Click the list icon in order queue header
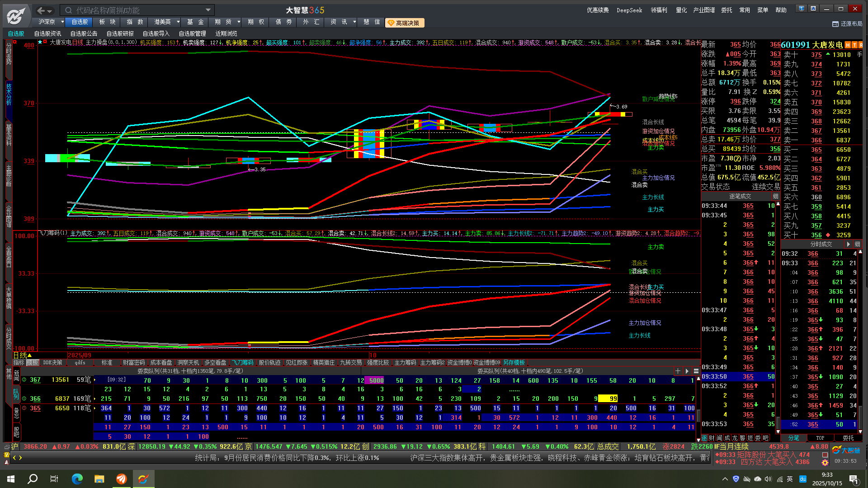 696,371
